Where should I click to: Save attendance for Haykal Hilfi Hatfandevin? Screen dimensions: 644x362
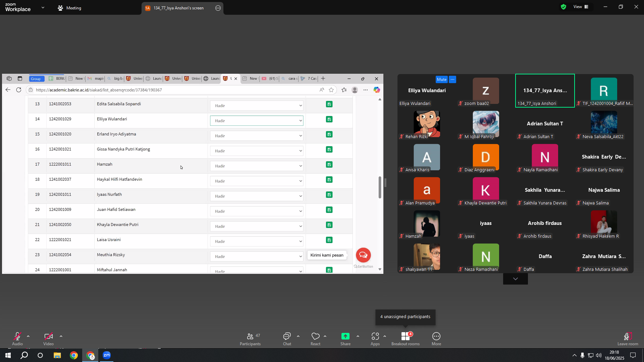coord(329,180)
